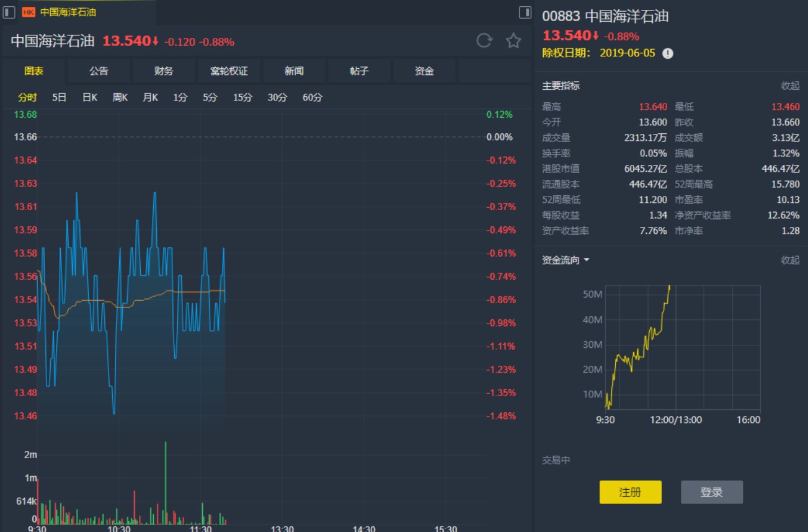The image size is (808, 532).
Task: Add stock to favorites with the star icon
Action: tap(513, 41)
